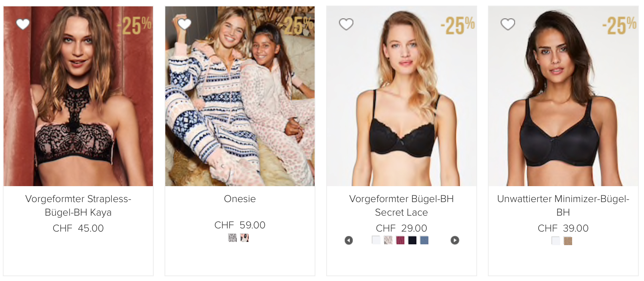The image size is (644, 281).
Task: Pick the black Secret Lace color swatch
Action: click(412, 240)
